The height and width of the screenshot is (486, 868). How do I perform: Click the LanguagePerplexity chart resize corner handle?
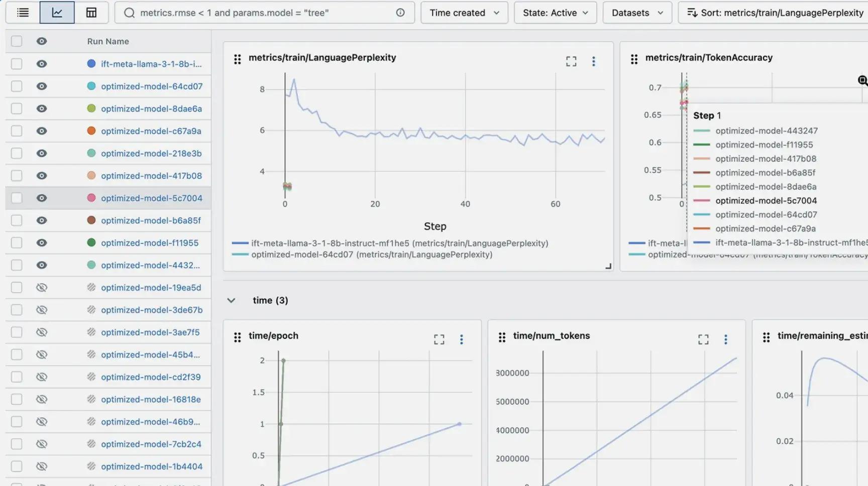[x=608, y=266]
